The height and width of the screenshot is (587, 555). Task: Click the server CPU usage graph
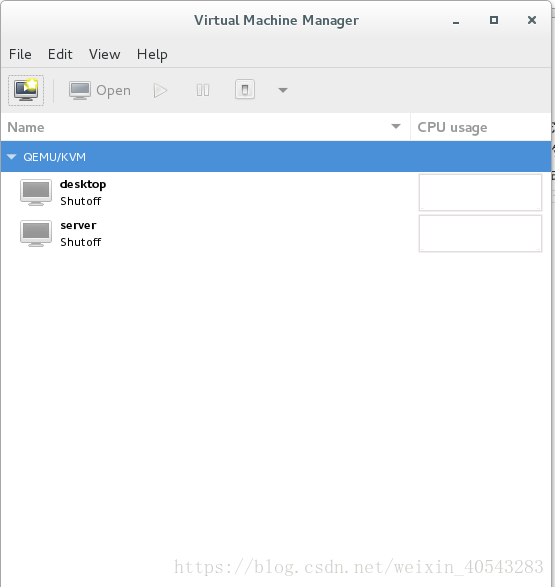480,233
